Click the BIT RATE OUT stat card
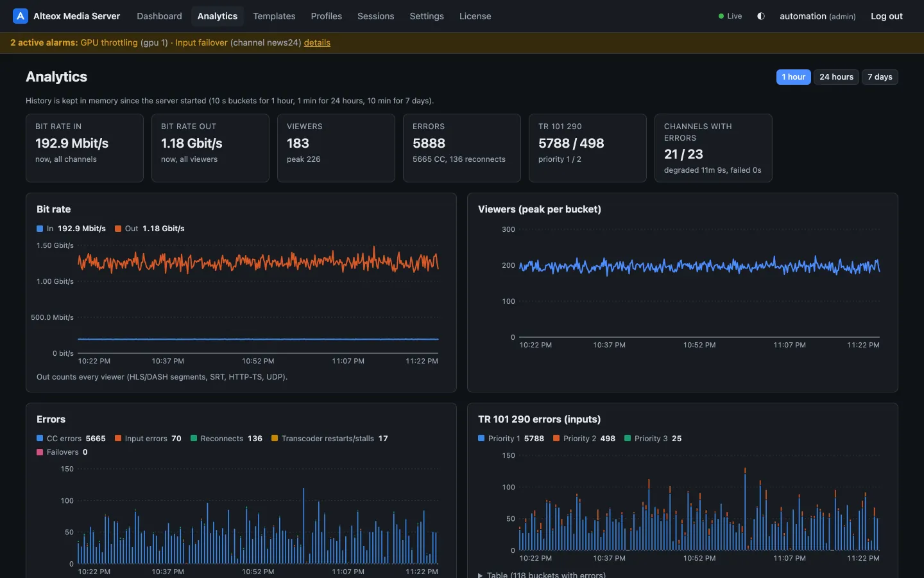 pyautogui.click(x=210, y=148)
